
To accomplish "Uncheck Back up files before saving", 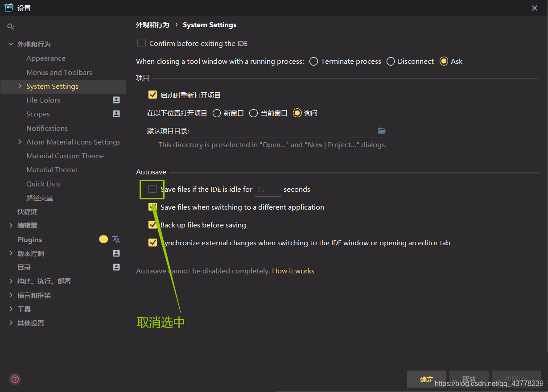I will 153,225.
